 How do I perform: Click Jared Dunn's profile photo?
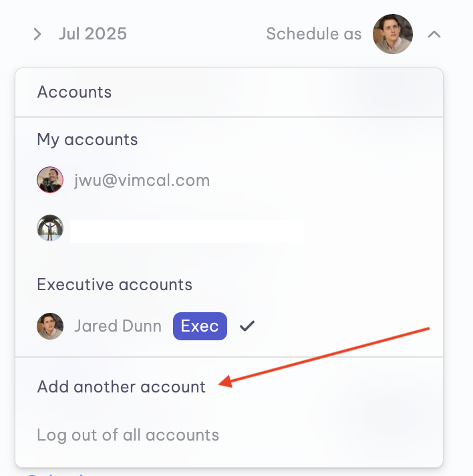click(x=50, y=326)
